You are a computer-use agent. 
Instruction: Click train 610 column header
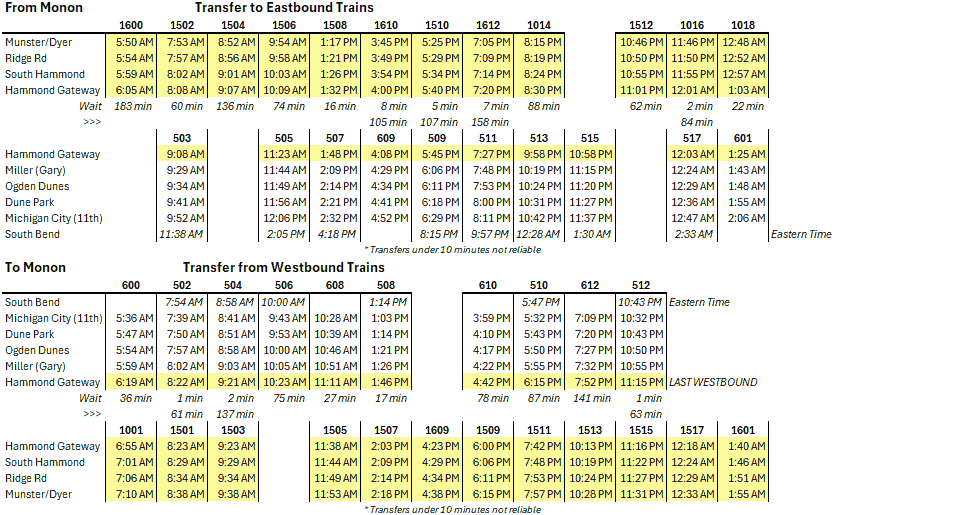pyautogui.click(x=488, y=285)
